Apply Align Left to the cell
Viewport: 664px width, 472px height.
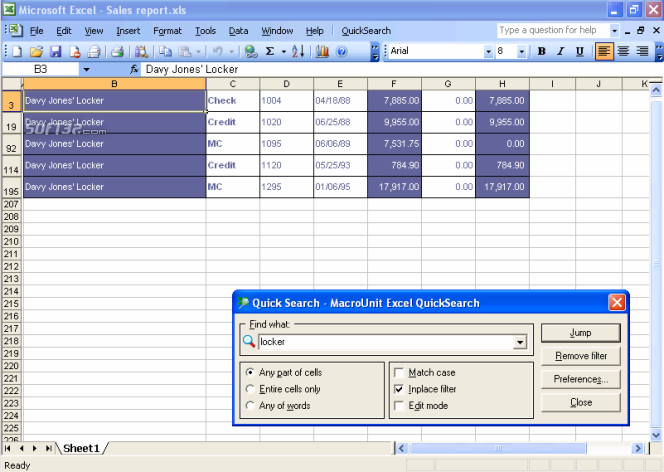pyautogui.click(x=604, y=52)
